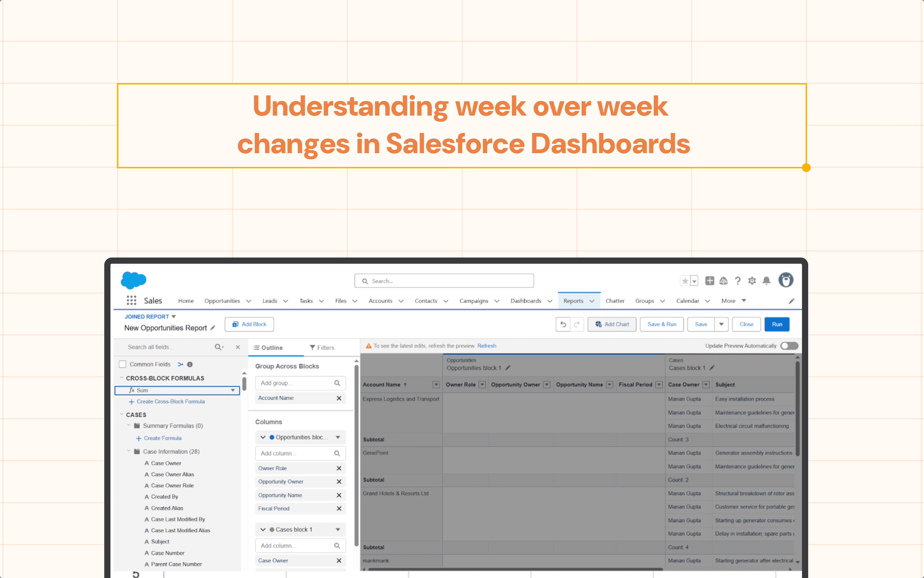Remove the Account Name group

tap(339, 398)
